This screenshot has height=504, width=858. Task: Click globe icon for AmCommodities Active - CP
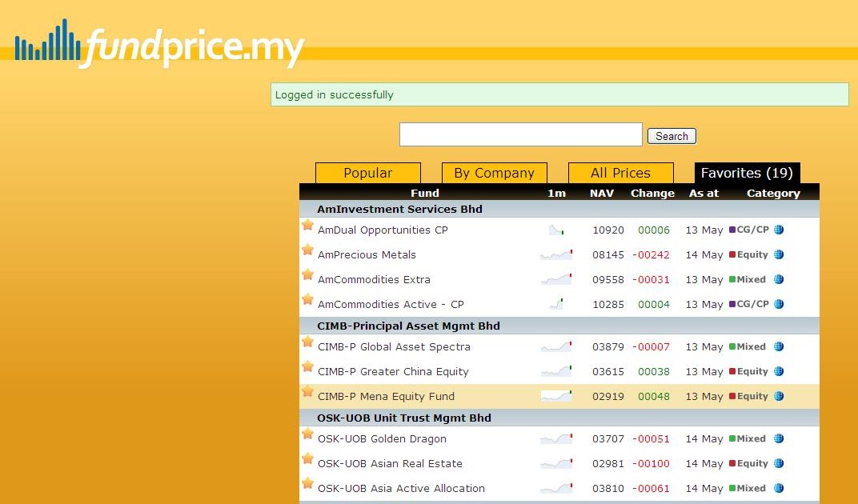[779, 304]
